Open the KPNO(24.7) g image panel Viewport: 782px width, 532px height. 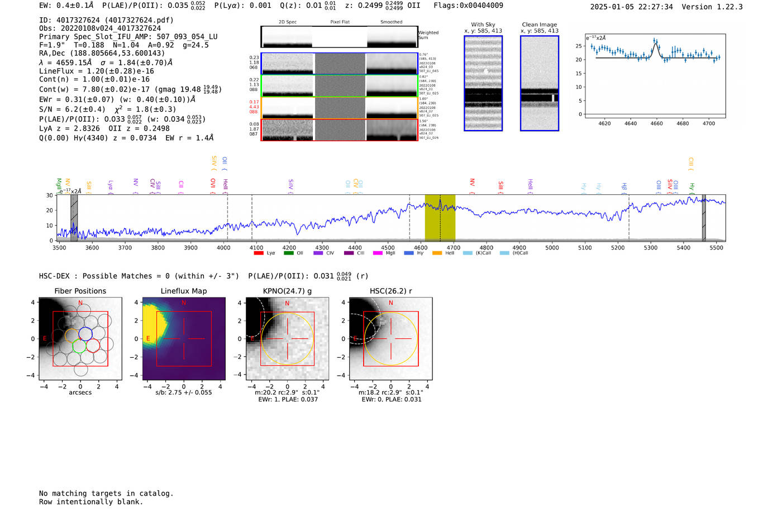(x=287, y=339)
